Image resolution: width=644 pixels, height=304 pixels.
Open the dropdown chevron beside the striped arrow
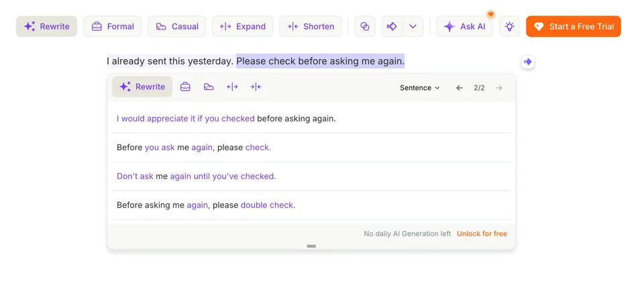413,26
